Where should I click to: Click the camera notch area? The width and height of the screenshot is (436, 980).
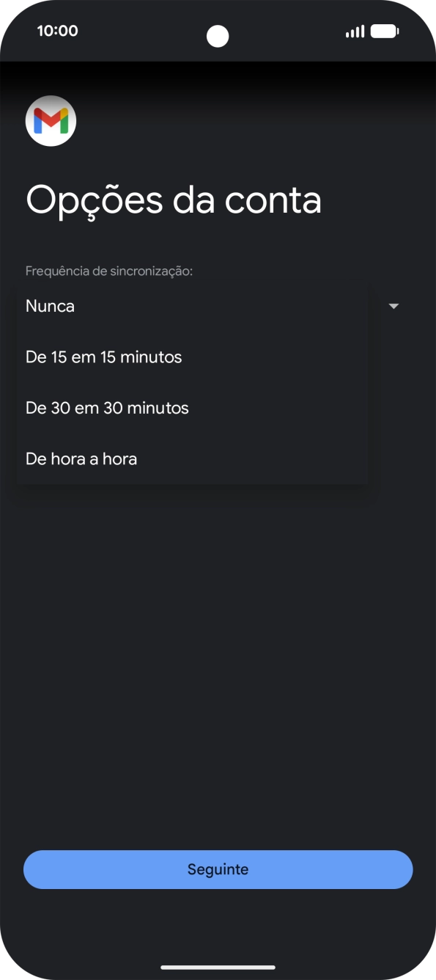point(218,37)
